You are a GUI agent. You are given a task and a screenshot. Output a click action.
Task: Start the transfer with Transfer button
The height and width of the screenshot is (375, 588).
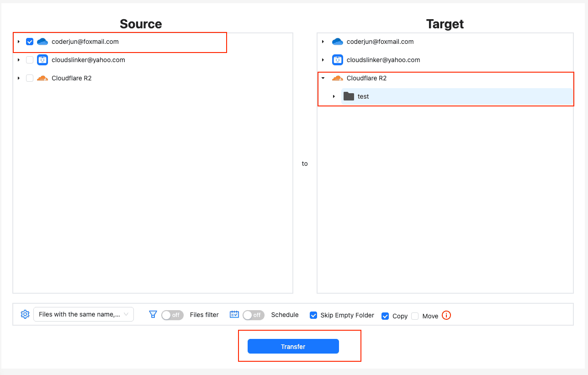[x=293, y=346]
